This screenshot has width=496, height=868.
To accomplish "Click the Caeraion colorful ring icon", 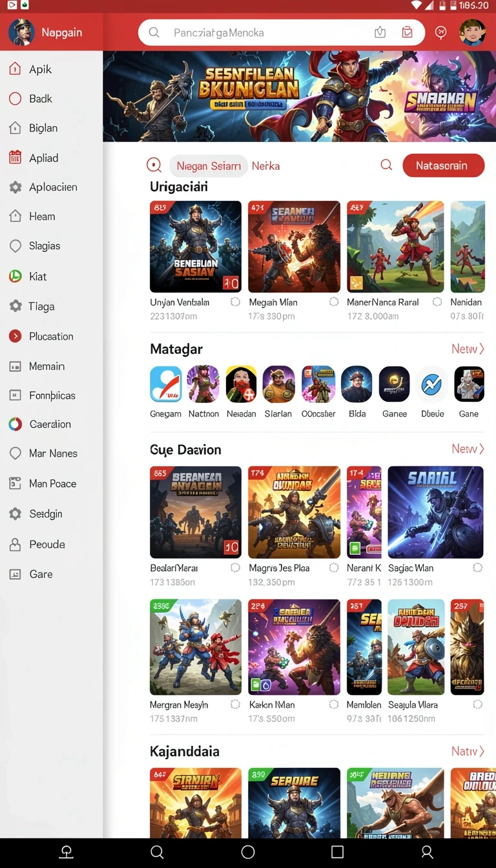I will click(15, 424).
